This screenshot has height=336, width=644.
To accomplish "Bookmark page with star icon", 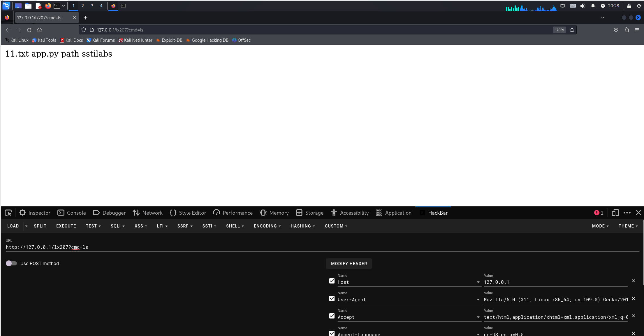I will coord(572,30).
